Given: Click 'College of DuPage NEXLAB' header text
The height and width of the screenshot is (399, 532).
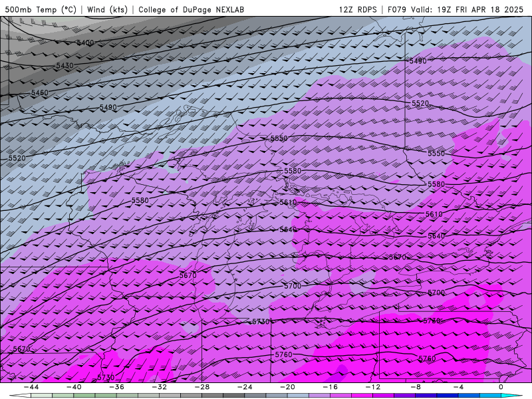Looking at the screenshot, I should coord(191,9).
